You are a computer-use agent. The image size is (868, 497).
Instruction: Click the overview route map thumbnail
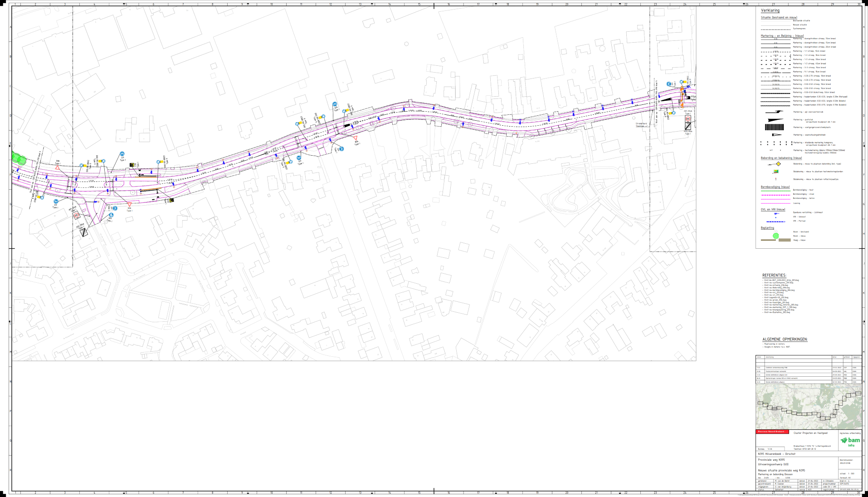tap(808, 407)
